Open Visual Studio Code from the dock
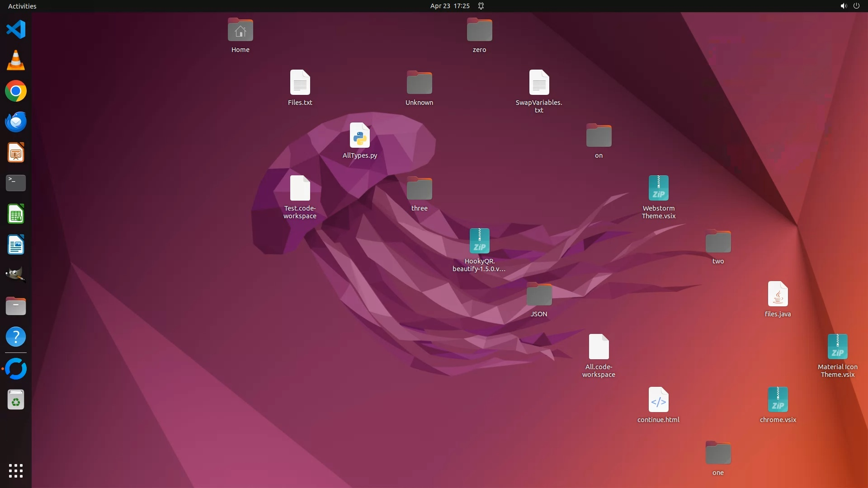Screen dimensions: 868x488 [x=16, y=30]
